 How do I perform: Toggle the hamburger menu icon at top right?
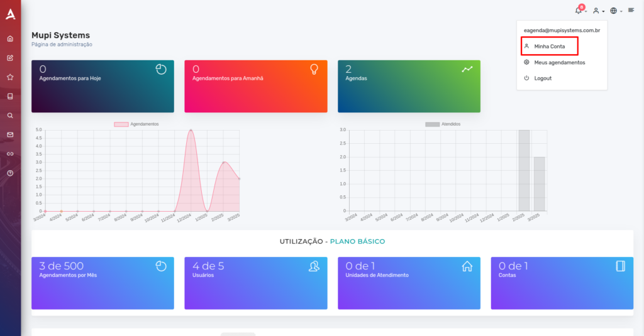pos(631,10)
